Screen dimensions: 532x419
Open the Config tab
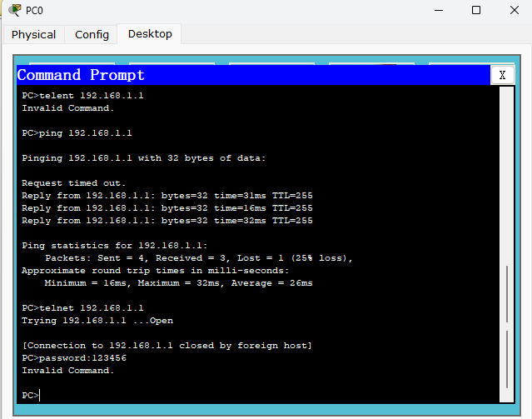click(92, 35)
